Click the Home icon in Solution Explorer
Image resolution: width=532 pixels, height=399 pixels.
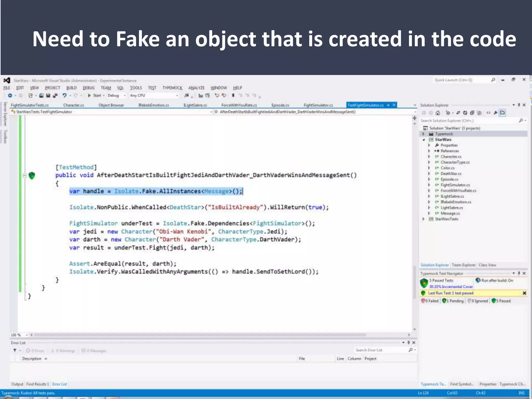[x=438, y=113]
